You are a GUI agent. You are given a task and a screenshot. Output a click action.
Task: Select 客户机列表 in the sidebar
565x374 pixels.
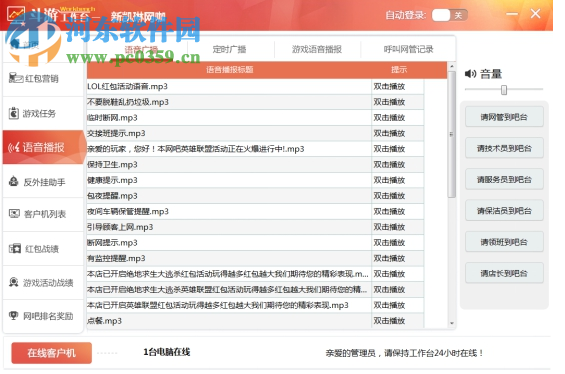[43, 214]
